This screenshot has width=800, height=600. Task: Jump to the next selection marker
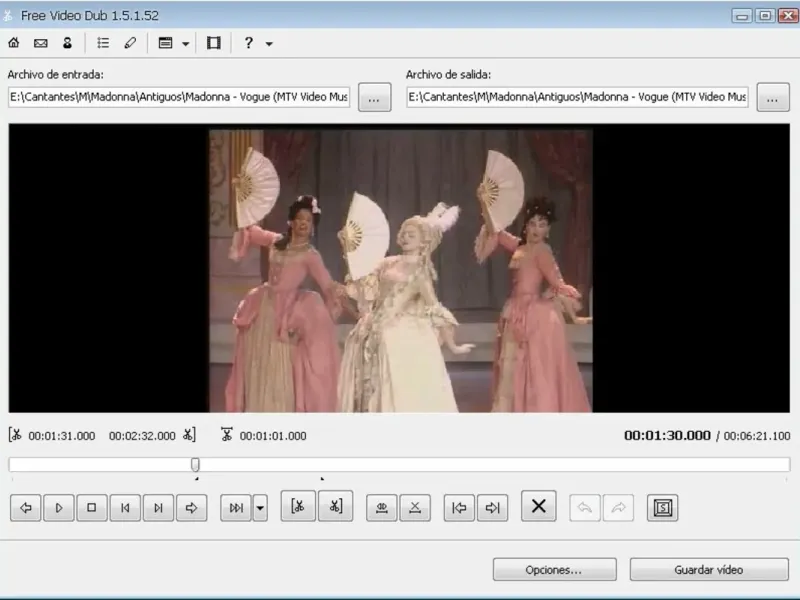(x=491, y=508)
